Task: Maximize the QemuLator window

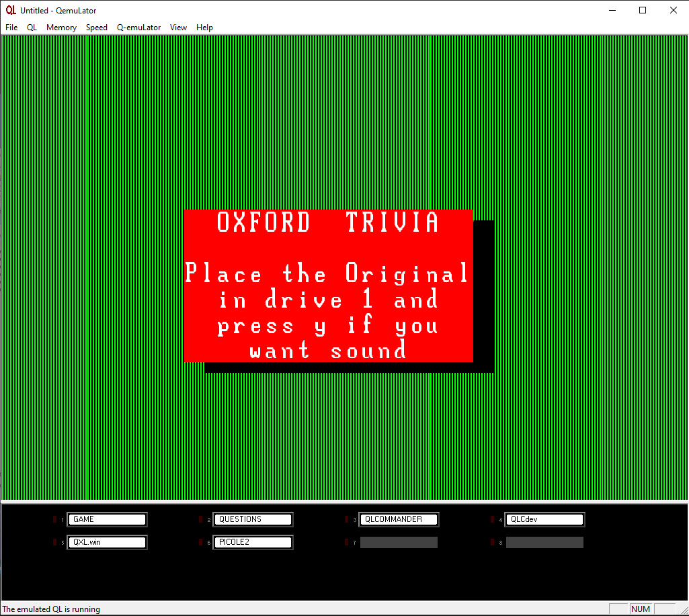Action: 643,10
